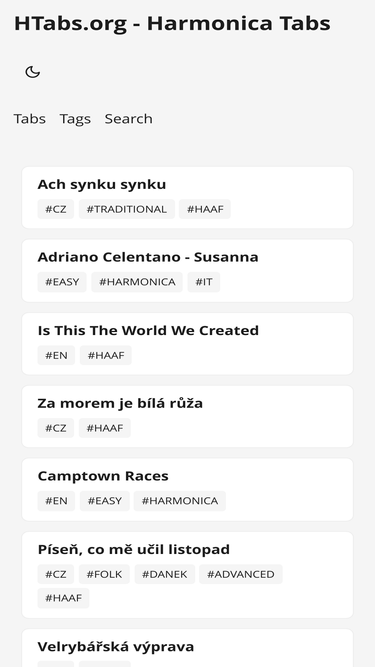Go to the Search page
Screen dimensions: 375x667
point(128,119)
